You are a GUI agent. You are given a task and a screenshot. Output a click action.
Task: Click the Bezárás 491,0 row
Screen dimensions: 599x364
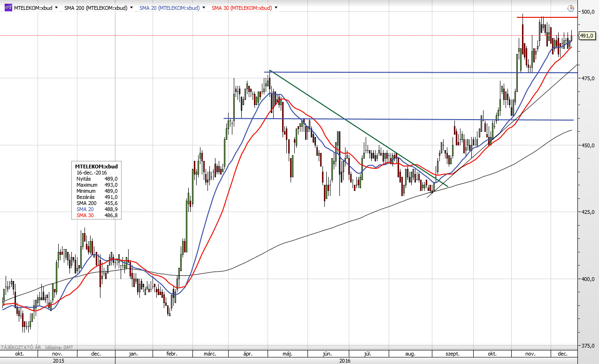click(97, 197)
